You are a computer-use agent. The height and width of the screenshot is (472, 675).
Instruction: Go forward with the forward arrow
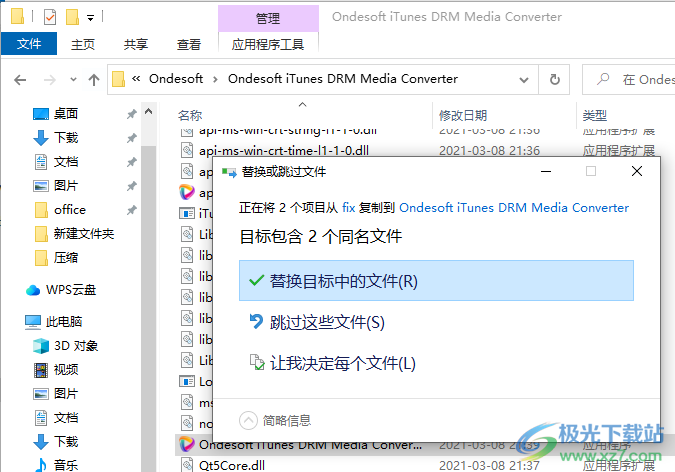50,80
